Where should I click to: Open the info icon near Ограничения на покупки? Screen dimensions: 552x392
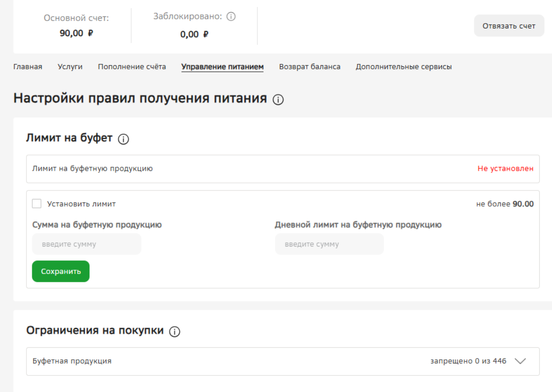click(174, 331)
